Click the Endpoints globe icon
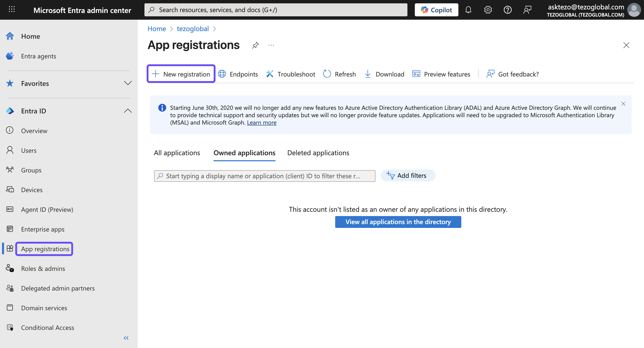Image resolution: width=644 pixels, height=348 pixels. [x=222, y=74]
